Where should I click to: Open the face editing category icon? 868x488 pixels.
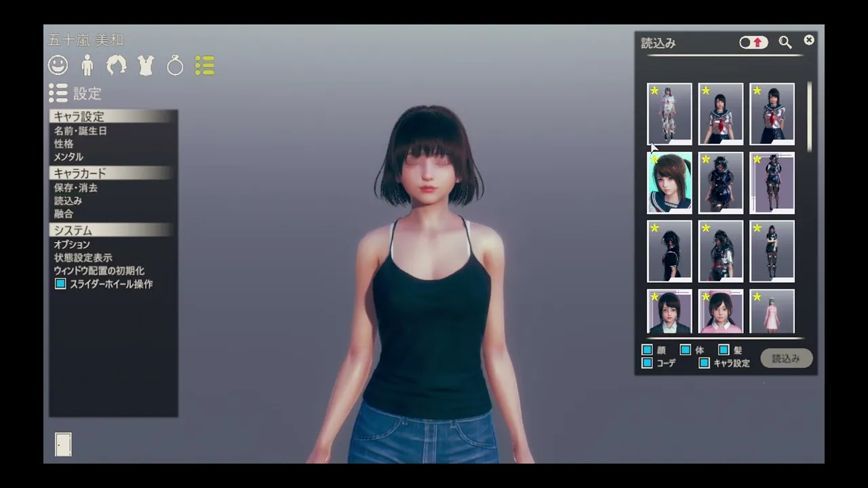[x=58, y=65]
